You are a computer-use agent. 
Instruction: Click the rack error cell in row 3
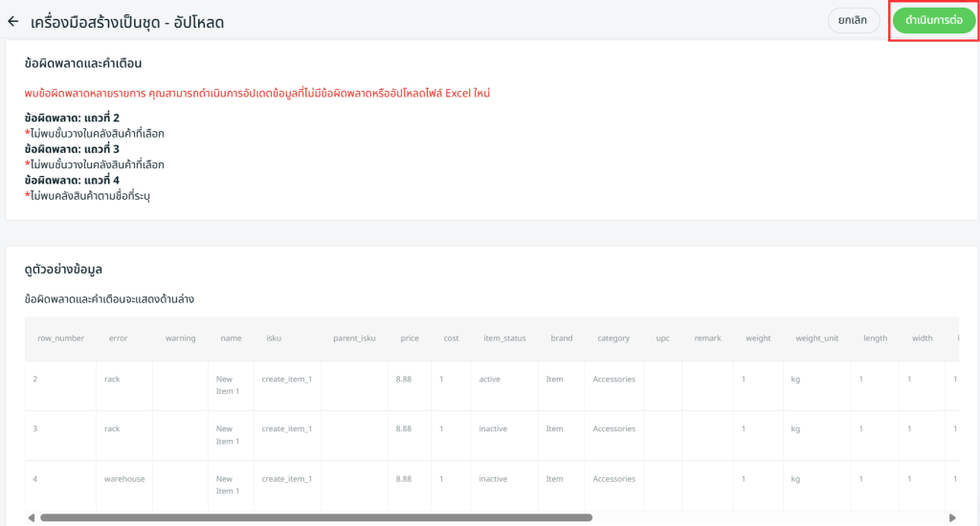(x=112, y=428)
